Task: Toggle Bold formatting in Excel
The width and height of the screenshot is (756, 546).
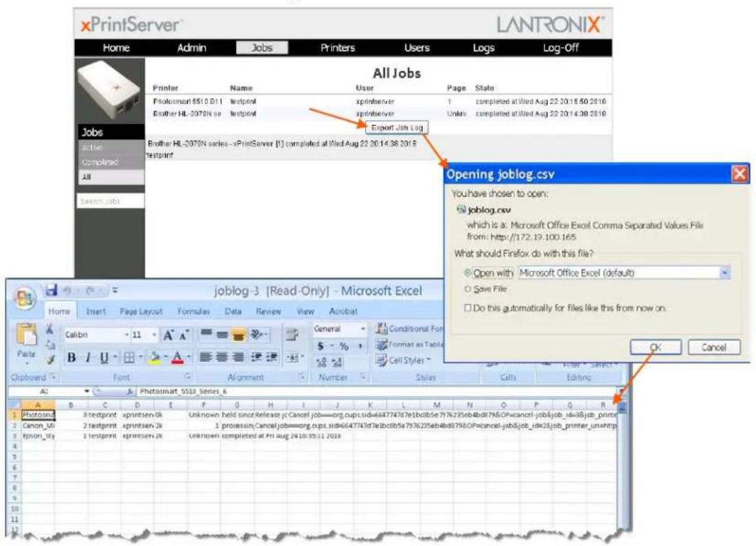Action: point(71,358)
